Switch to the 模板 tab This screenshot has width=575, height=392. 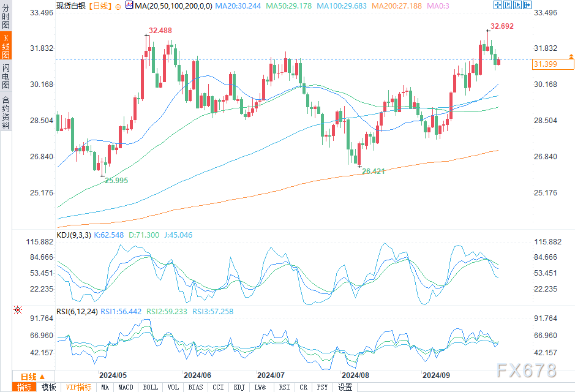pos(48,387)
